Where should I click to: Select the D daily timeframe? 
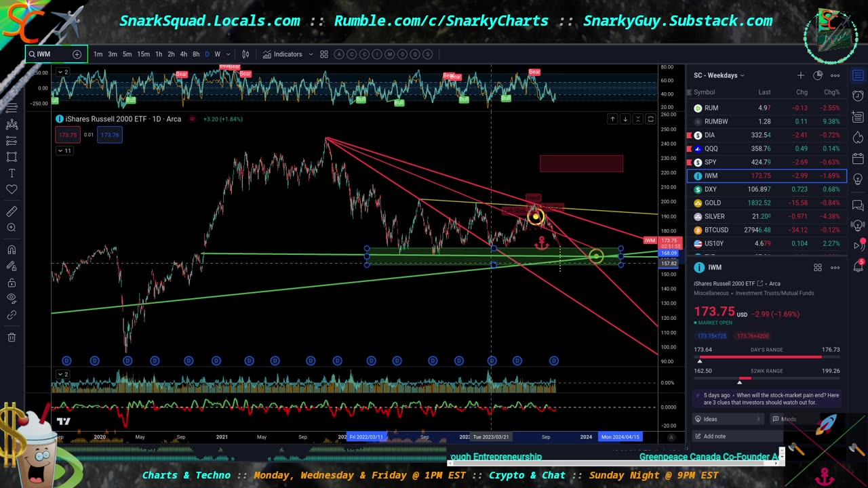[x=207, y=54]
